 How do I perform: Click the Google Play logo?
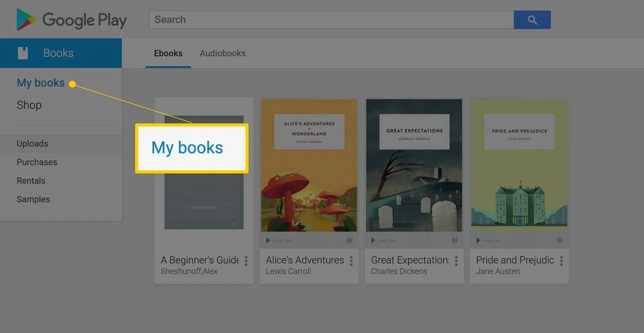(71, 20)
